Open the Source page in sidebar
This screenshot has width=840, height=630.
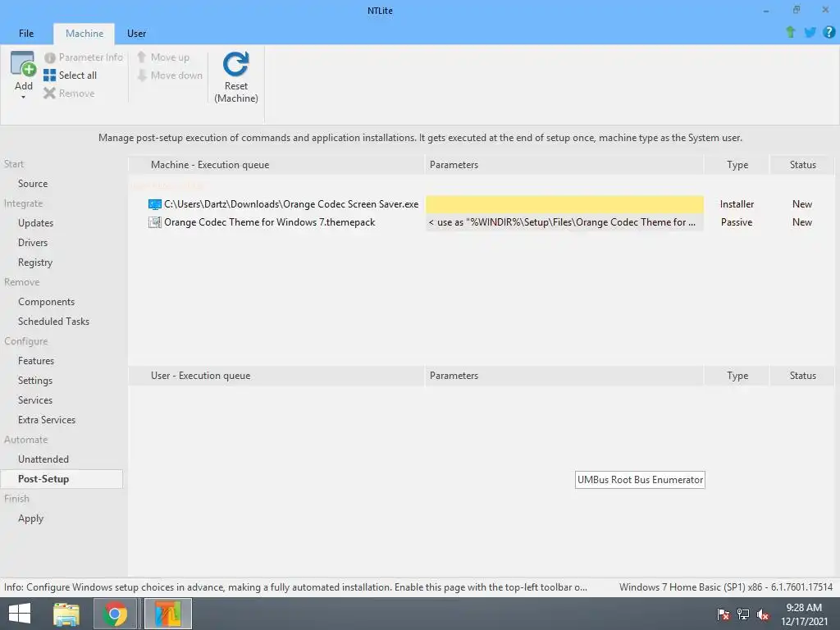[33, 184]
